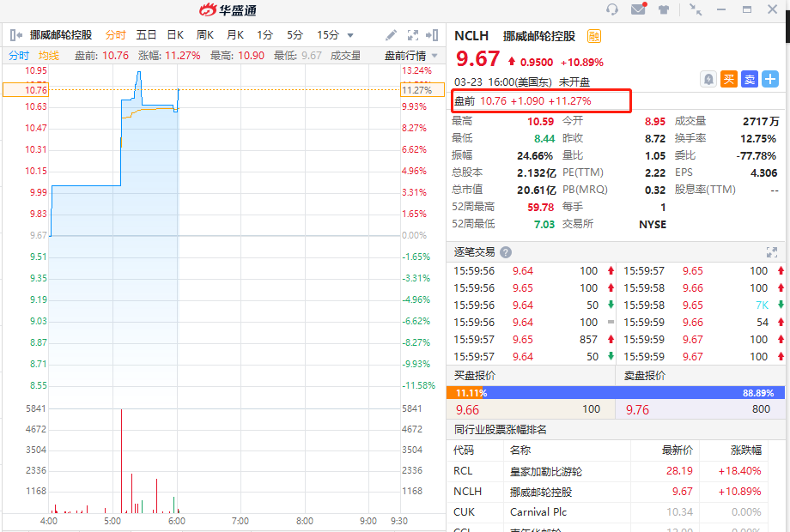Switch to the 日K chart tab

[175, 34]
